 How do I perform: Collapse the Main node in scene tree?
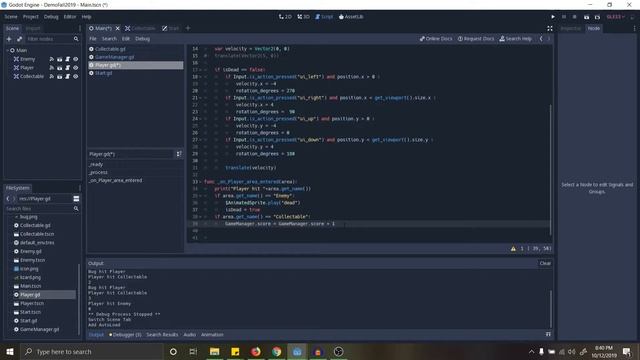click(7, 50)
